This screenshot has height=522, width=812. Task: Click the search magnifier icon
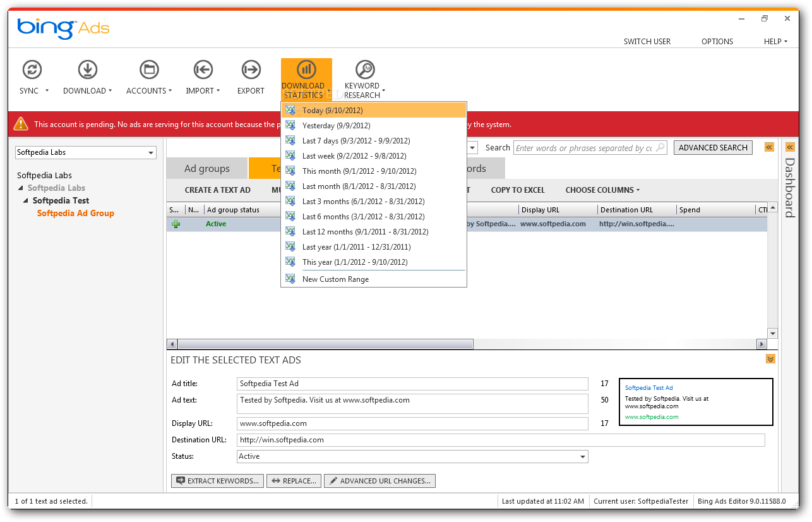tap(660, 147)
